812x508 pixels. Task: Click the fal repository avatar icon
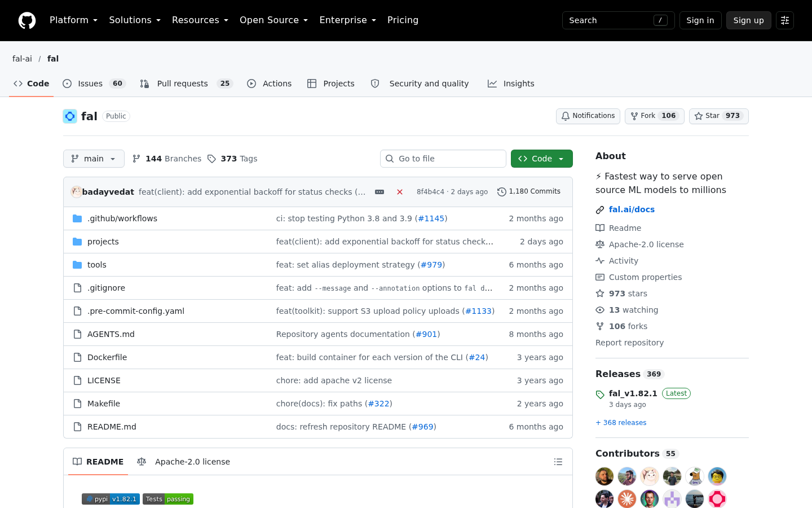70,116
